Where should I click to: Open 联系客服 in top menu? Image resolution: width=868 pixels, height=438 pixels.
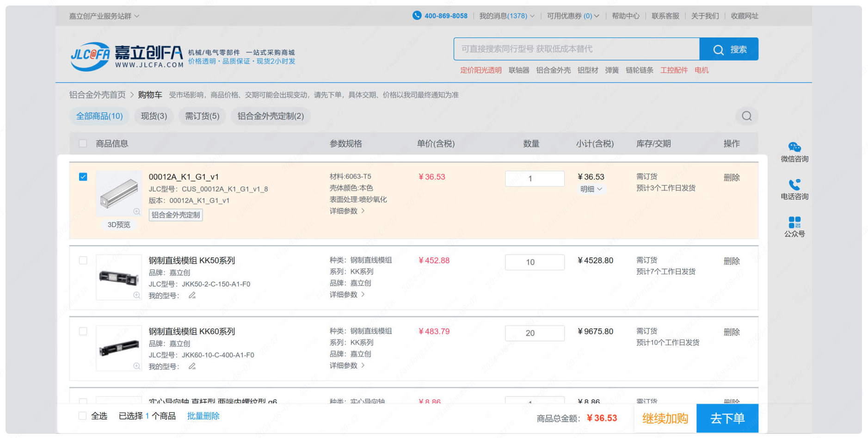coord(665,16)
